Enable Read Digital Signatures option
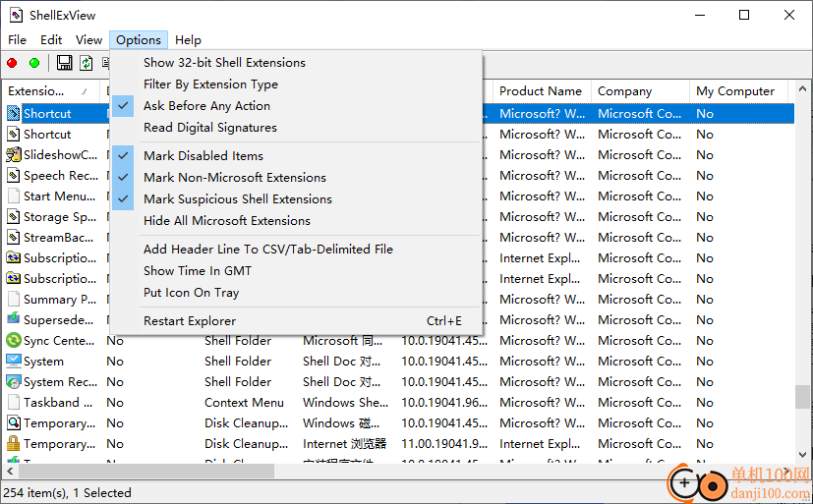 (x=296, y=128)
